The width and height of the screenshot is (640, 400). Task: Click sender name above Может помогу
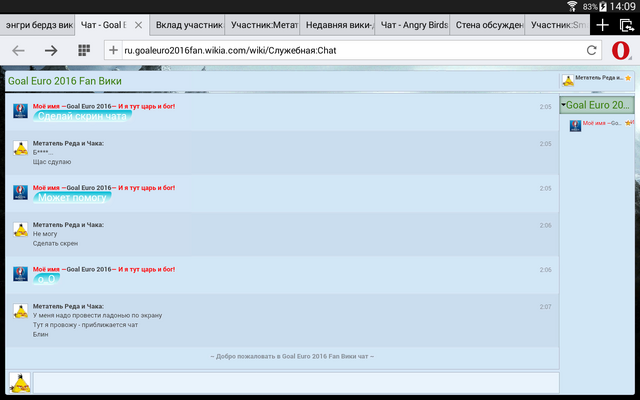point(104,188)
